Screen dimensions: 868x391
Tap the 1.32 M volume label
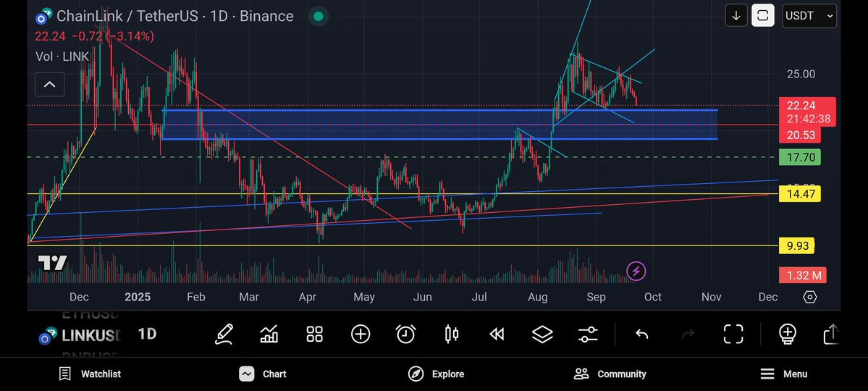[x=802, y=275]
